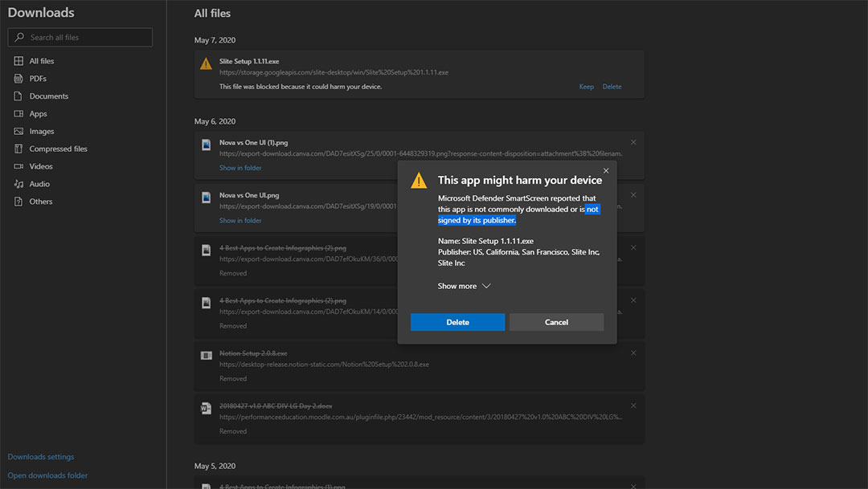Remove Nova vs One UI (1).png from list
This screenshot has height=489, width=868.
tap(633, 142)
